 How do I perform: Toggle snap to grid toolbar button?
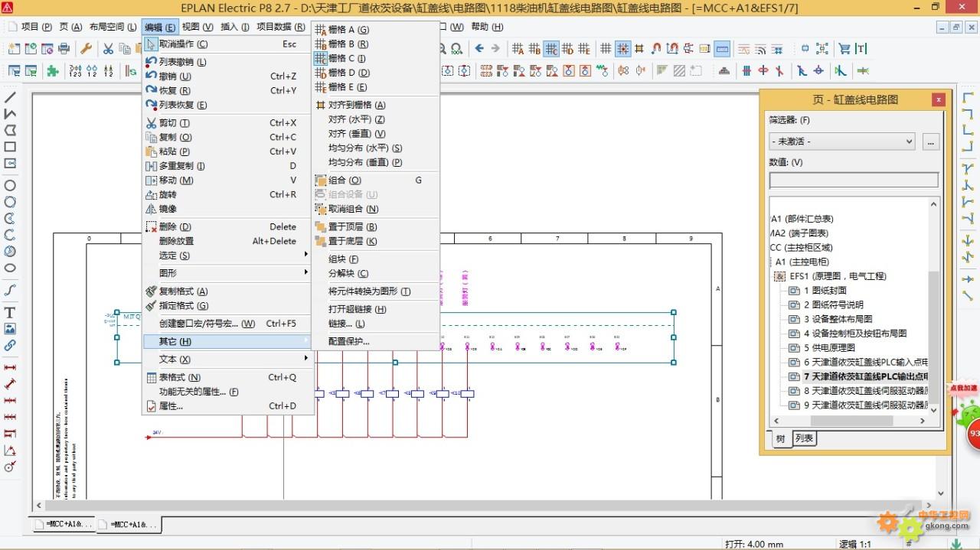point(622,49)
